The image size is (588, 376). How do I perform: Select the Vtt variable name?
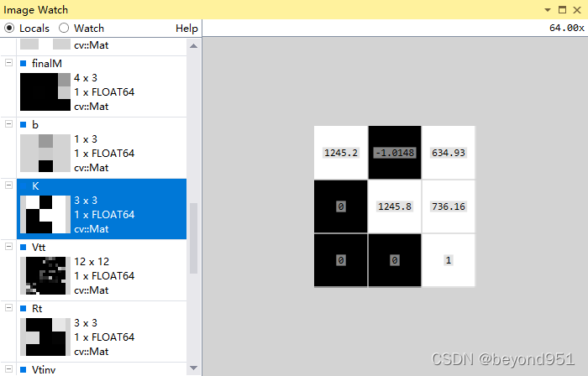coord(39,248)
